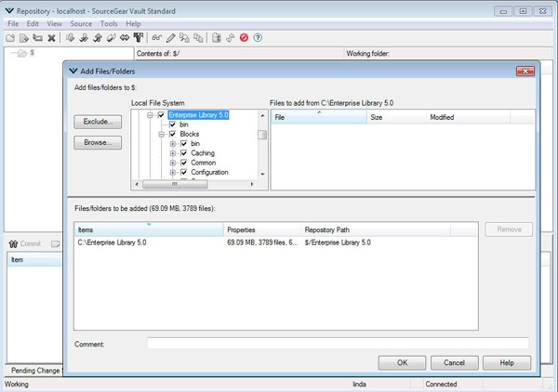
Task: Click the red cancel operation icon in toolbar
Action: 244,38
